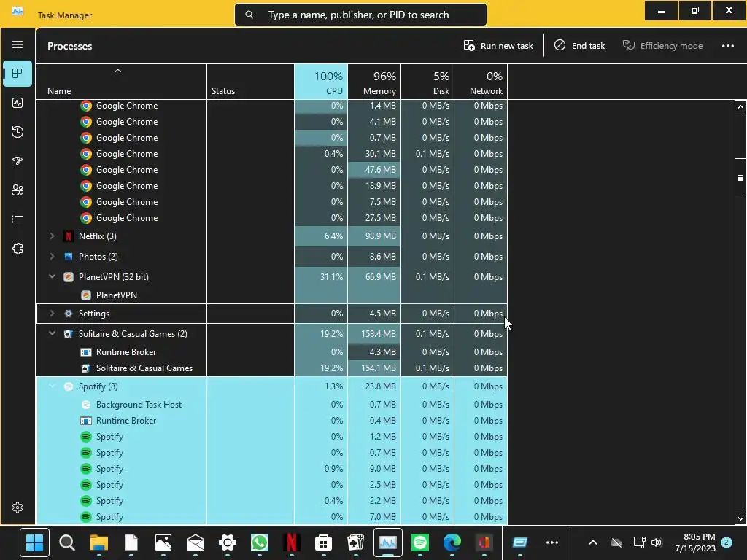Click the scrollbar up arrow
The image size is (747, 560).
[x=740, y=106]
